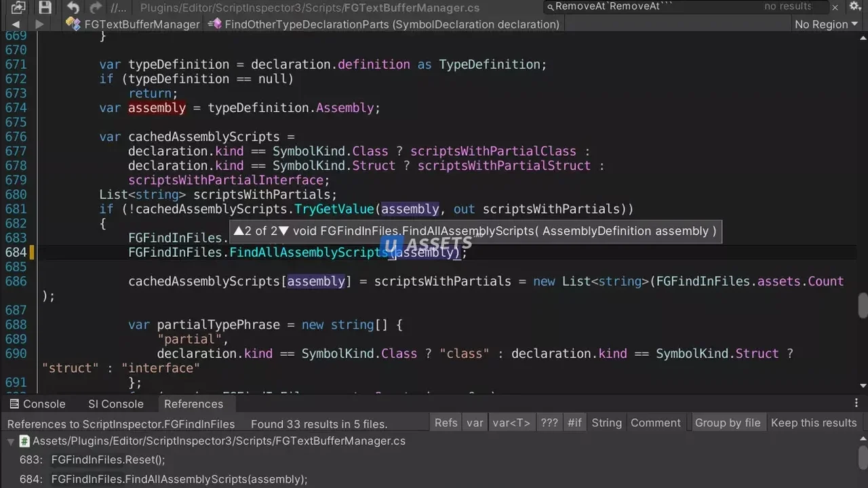Click highlighted assembly variable on line 674

click(x=157, y=108)
